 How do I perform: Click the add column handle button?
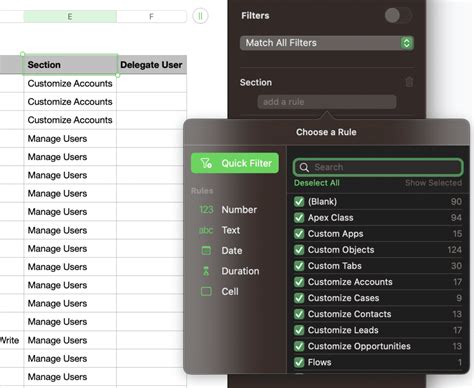(200, 16)
